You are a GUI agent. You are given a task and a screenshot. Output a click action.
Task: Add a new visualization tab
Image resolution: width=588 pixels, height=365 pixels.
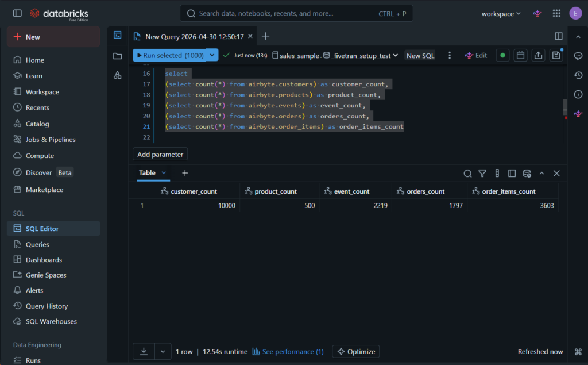pos(184,173)
